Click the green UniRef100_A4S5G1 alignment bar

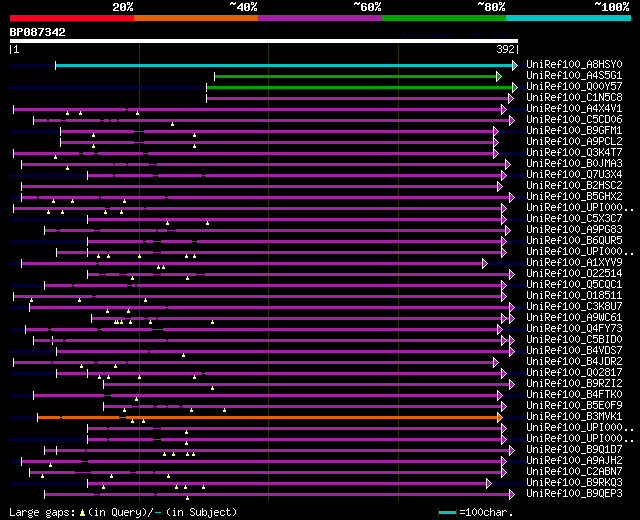356,76
